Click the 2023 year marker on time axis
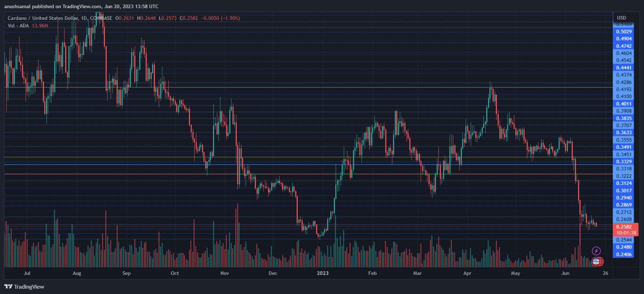This screenshot has height=294, width=644. click(x=323, y=273)
